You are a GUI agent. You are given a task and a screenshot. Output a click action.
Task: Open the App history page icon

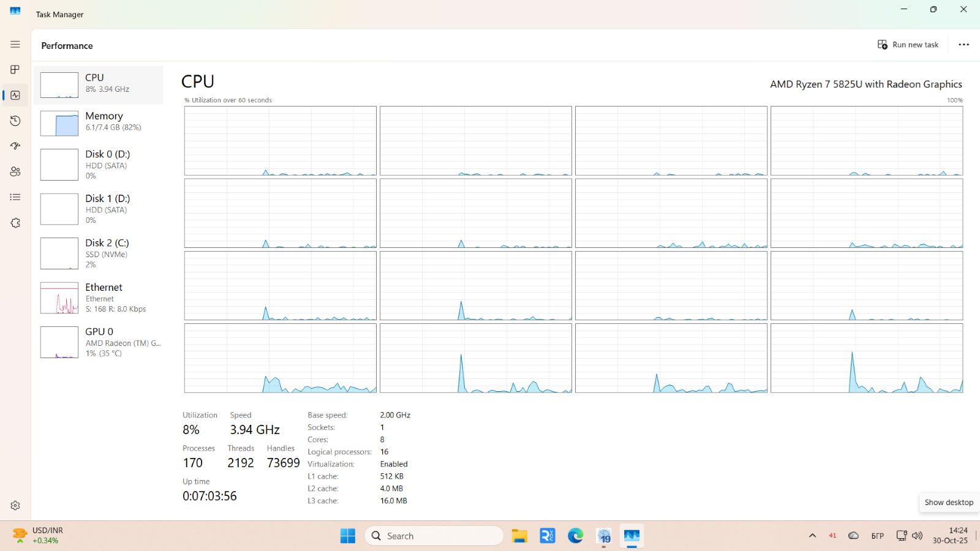click(15, 121)
